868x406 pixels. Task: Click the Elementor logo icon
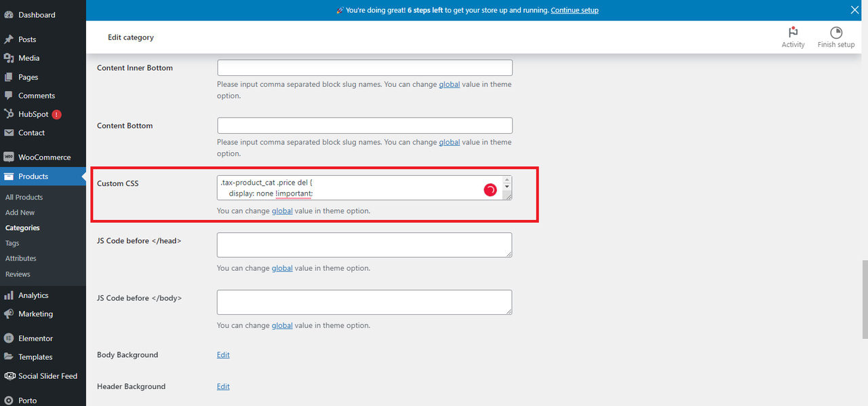(x=9, y=338)
